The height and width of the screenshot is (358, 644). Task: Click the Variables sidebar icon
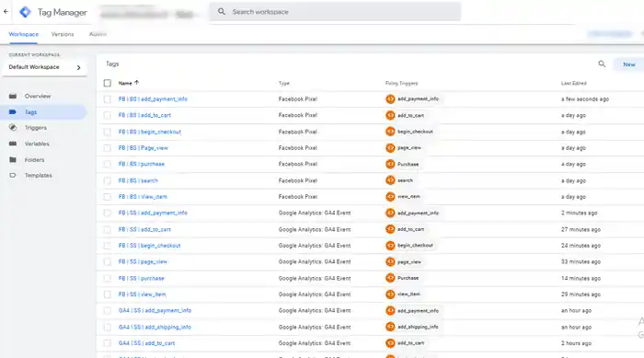click(x=13, y=144)
